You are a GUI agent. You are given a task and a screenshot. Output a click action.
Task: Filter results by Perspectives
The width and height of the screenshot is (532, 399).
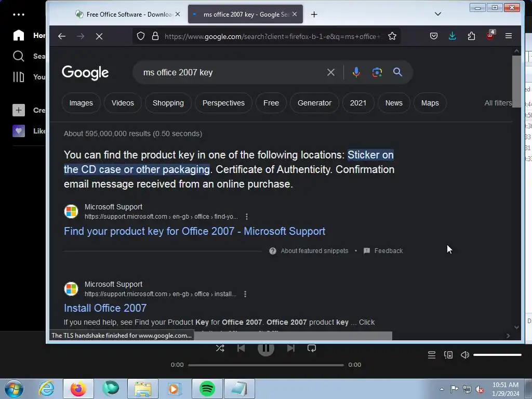[223, 103]
